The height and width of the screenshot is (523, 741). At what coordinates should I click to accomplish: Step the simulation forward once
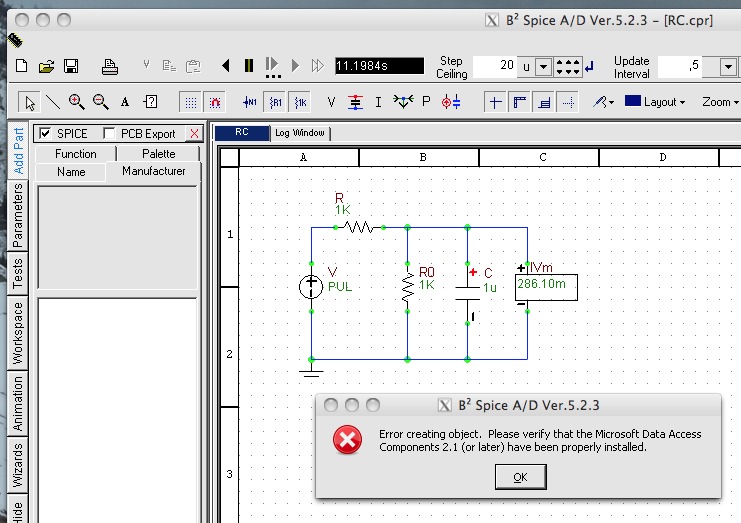pos(273,67)
